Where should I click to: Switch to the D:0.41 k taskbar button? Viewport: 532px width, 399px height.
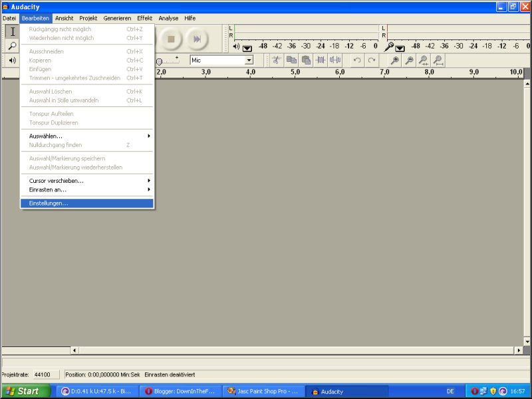(98, 391)
